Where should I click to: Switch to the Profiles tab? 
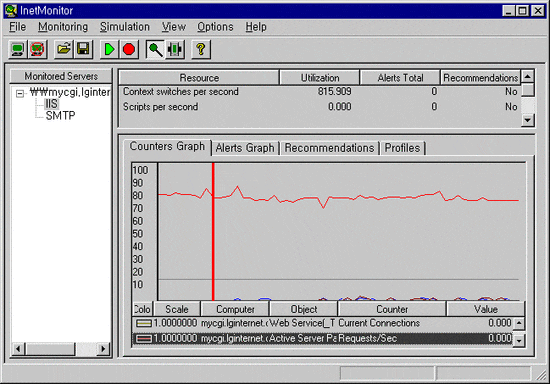pyautogui.click(x=402, y=148)
